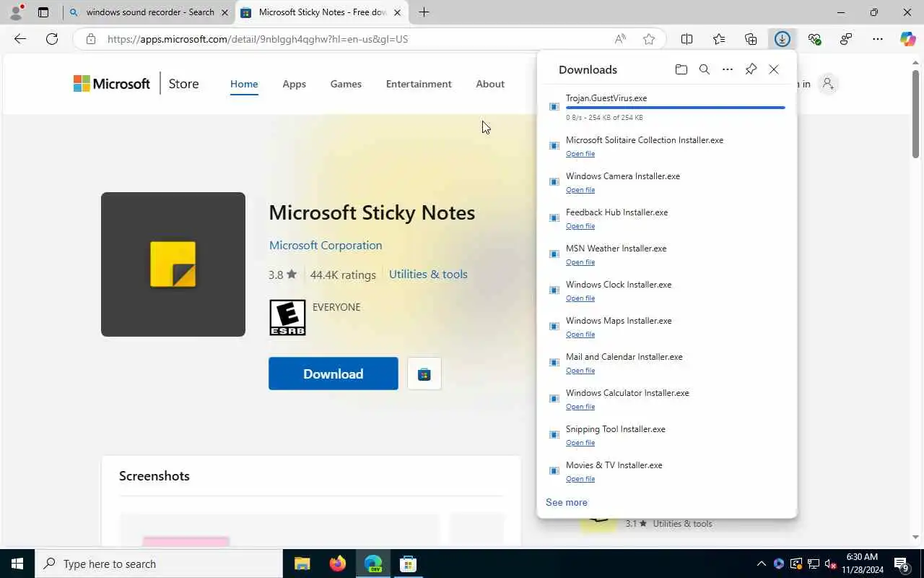Open Favorites list icon

(x=719, y=39)
